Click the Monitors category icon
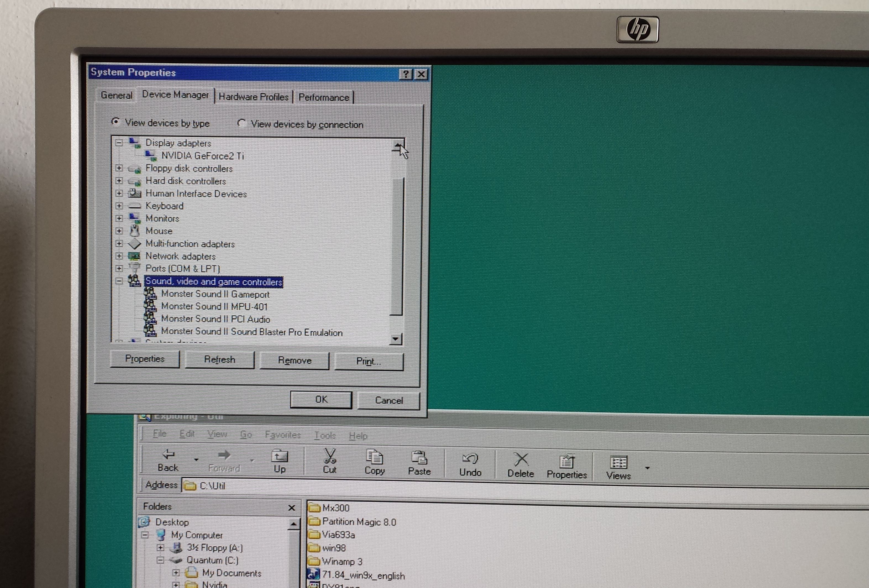Image resolution: width=869 pixels, height=588 pixels. tap(135, 218)
